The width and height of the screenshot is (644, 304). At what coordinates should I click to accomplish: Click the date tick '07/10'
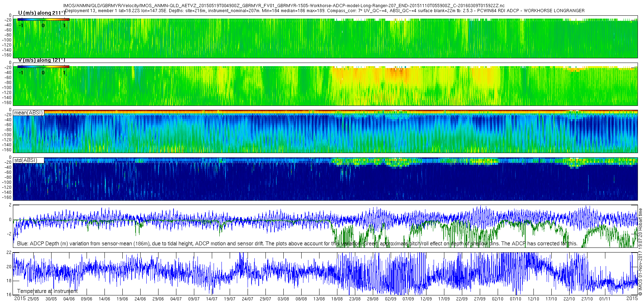[x=516, y=299]
